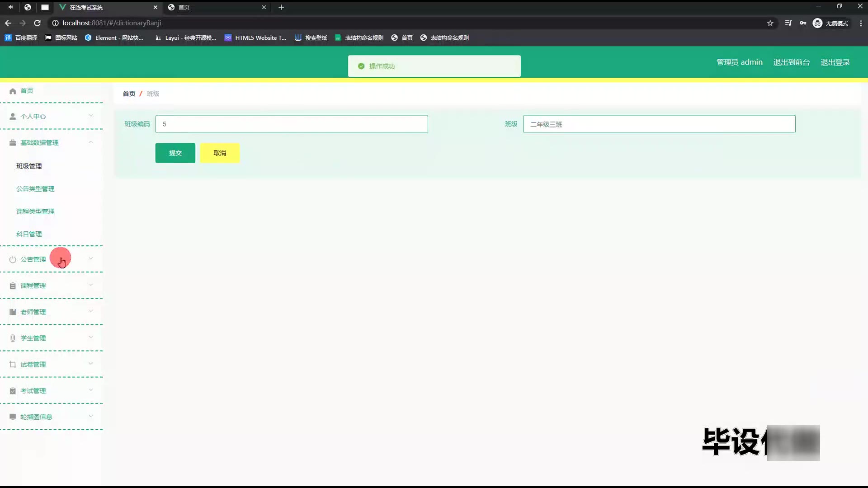
Task: Expand the 课程管理 menu chevron
Action: pos(91,285)
